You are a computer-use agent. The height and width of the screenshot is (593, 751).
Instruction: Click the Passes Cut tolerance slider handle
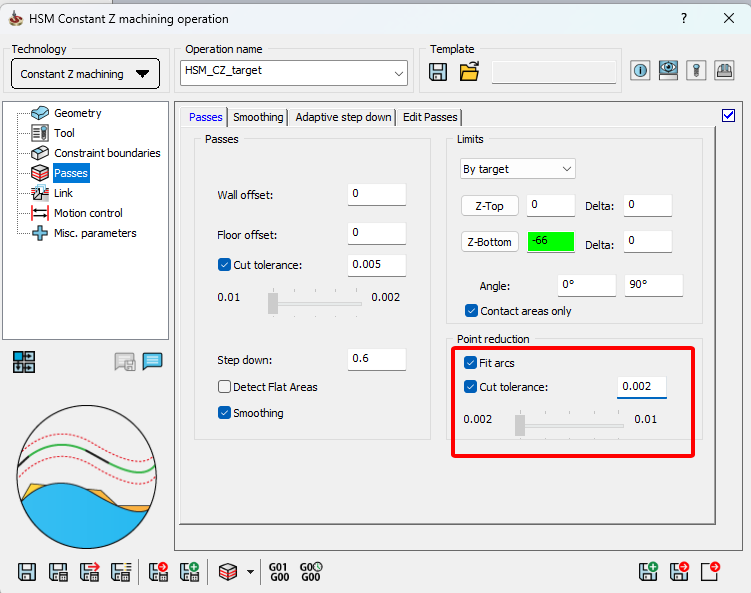pyautogui.click(x=273, y=303)
